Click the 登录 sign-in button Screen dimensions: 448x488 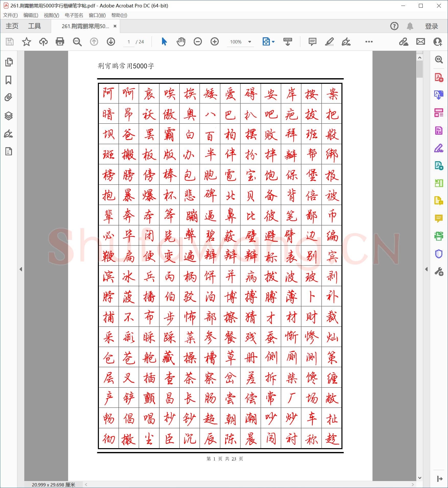[x=431, y=26]
